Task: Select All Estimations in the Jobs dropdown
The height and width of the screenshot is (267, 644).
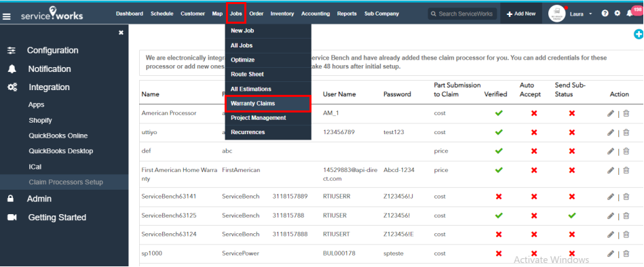Action: coord(268,89)
